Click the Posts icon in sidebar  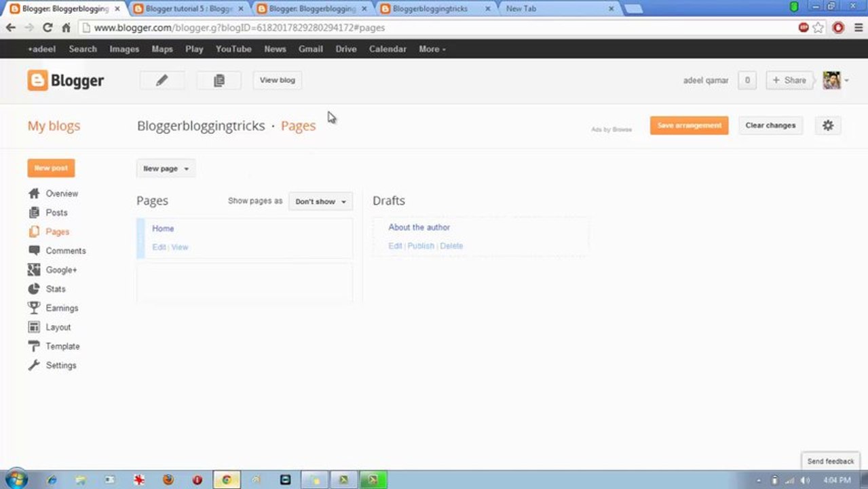34,213
